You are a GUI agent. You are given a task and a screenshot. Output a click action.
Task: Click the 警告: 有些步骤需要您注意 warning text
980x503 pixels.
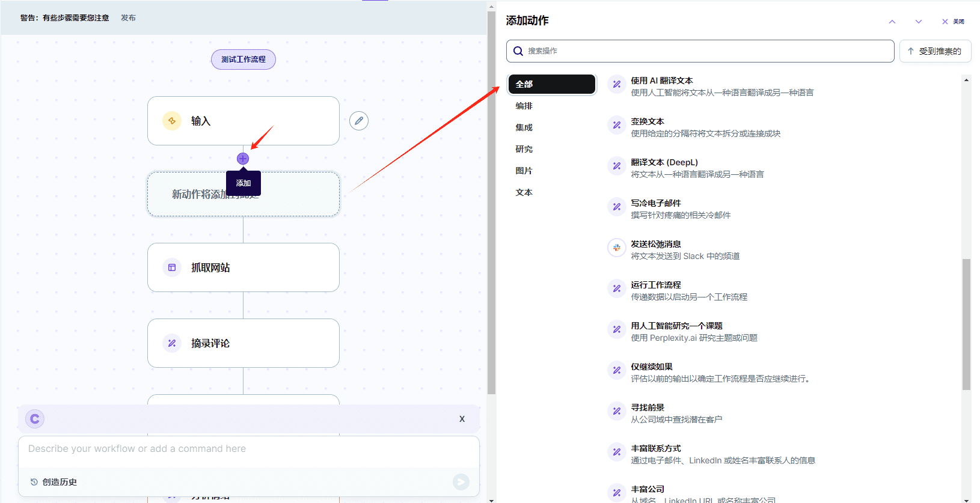[65, 18]
